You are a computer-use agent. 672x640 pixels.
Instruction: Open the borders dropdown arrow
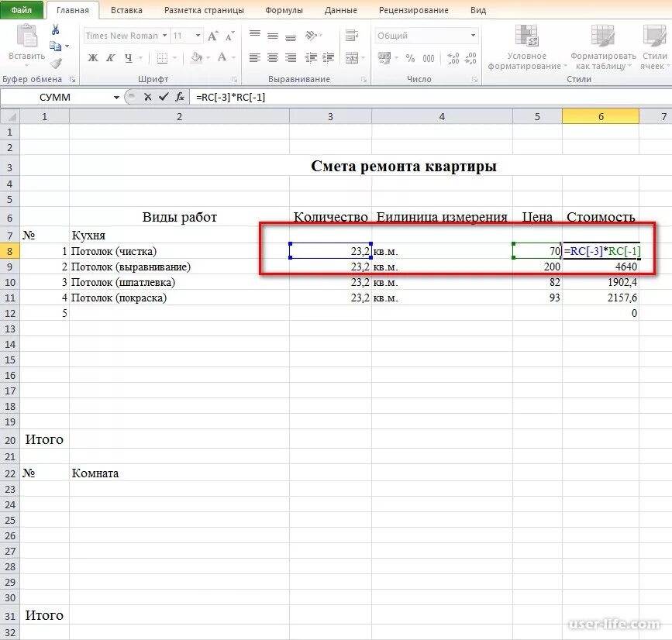point(174,58)
